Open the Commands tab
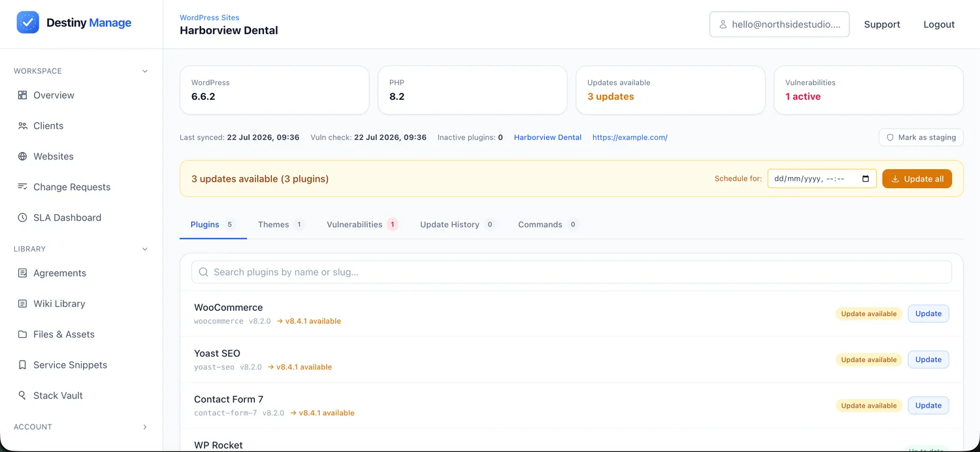Image resolution: width=980 pixels, height=452 pixels. (547, 225)
